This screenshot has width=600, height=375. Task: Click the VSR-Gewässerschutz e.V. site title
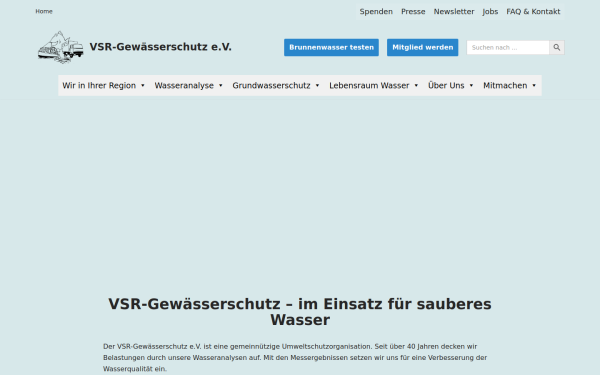[160, 47]
